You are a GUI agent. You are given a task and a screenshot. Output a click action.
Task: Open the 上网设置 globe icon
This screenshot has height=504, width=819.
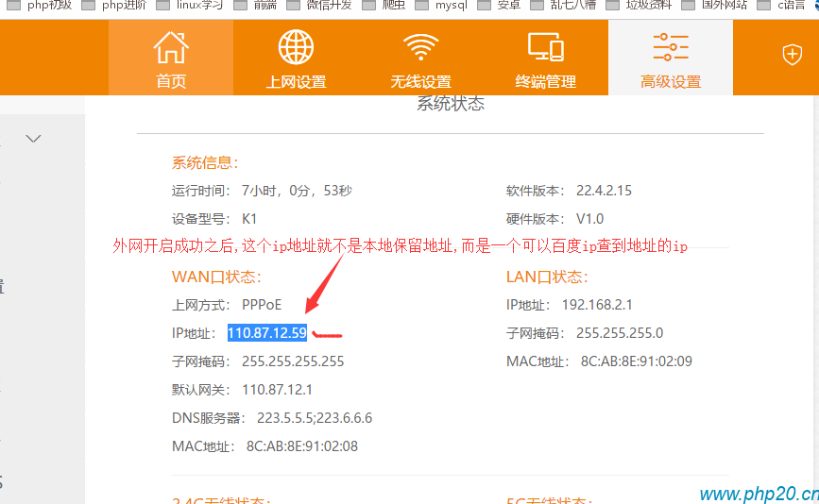296,47
